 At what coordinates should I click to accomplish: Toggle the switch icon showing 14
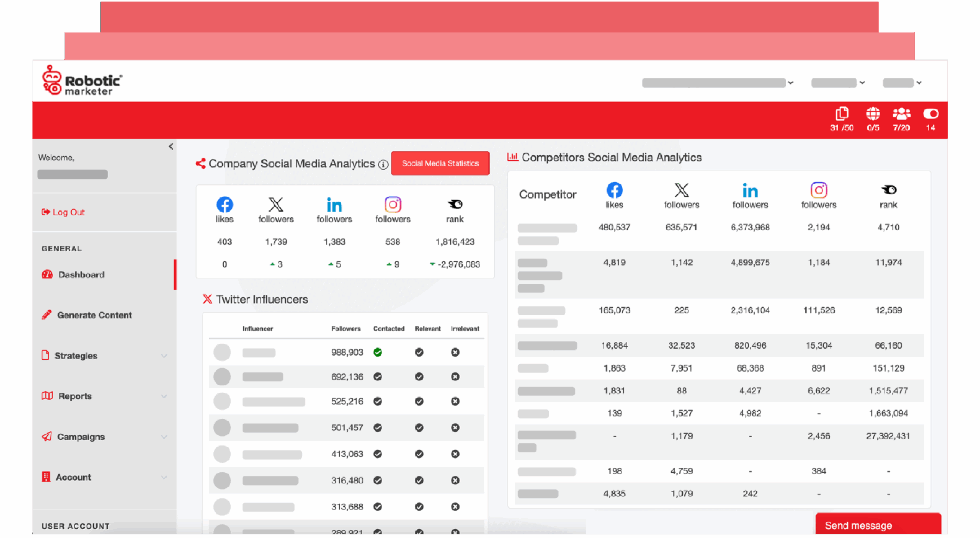pos(931,114)
